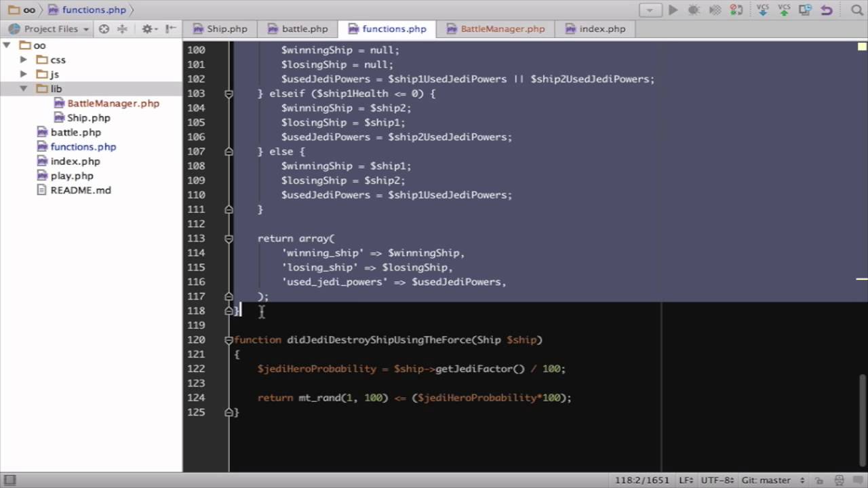The height and width of the screenshot is (488, 868).
Task: Collapse all icon in Project panel
Action: 122,29
